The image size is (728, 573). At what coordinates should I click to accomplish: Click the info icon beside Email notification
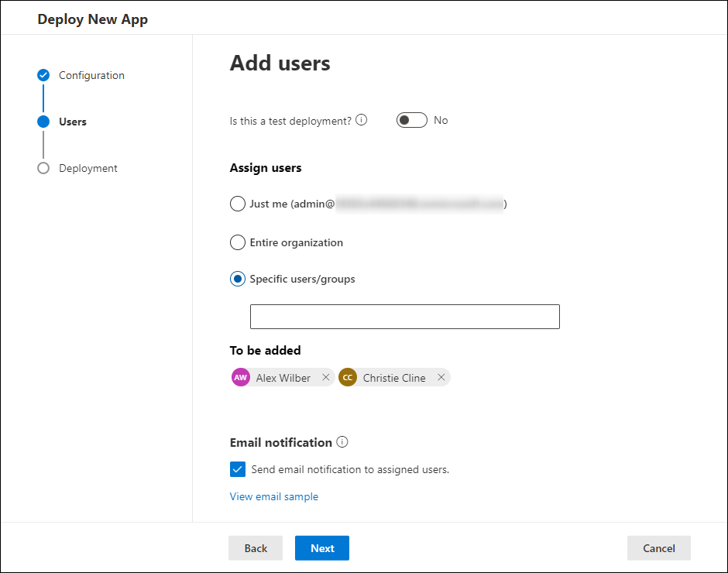342,442
